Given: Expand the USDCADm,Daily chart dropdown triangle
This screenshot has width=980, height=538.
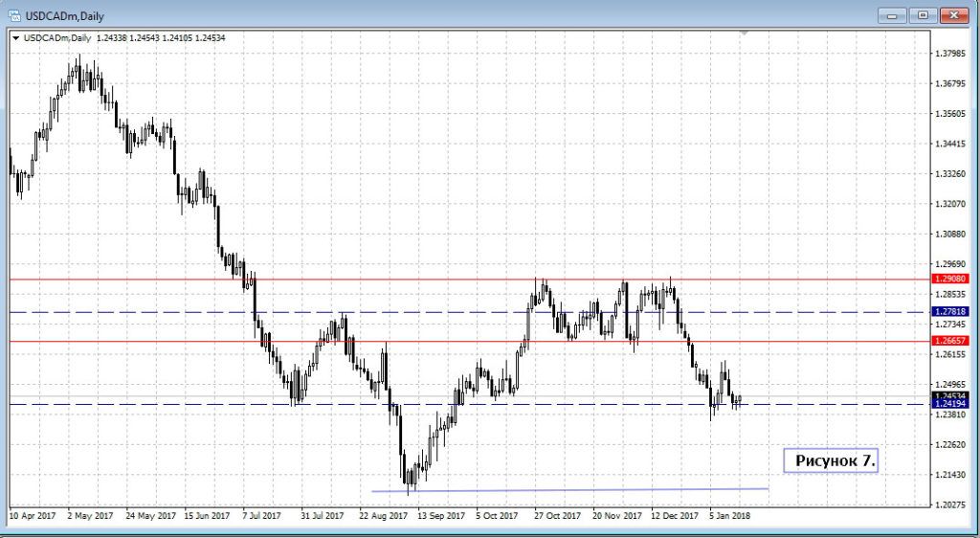Looking at the screenshot, I should coord(15,38).
